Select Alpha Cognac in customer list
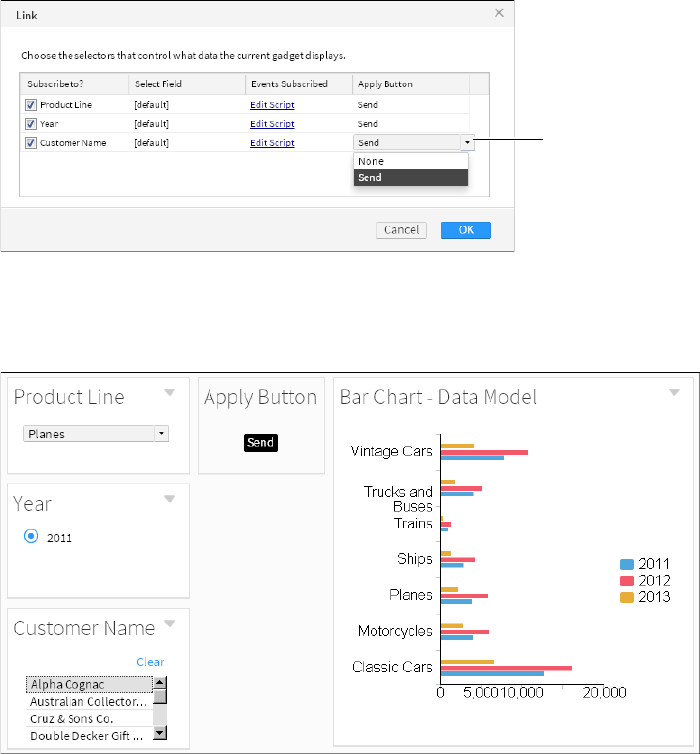700x754 pixels. (x=89, y=684)
